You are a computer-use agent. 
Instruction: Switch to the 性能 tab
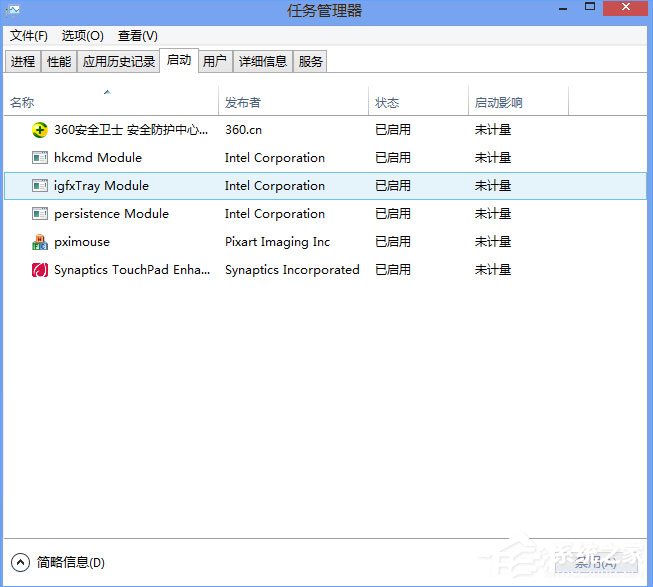(59, 62)
